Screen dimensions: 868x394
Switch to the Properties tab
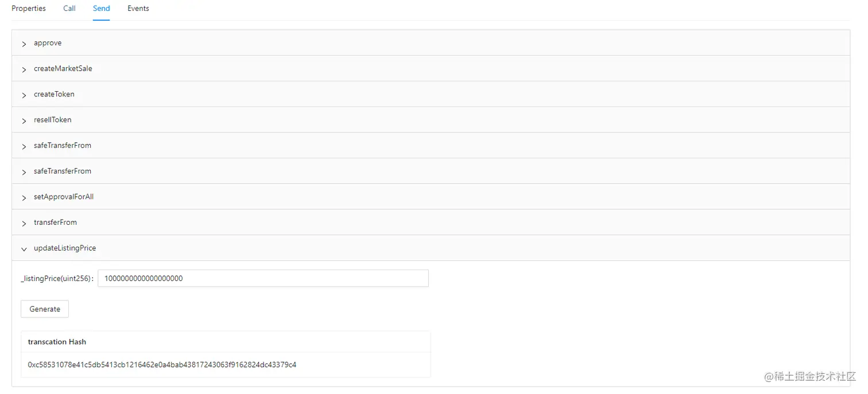click(29, 9)
